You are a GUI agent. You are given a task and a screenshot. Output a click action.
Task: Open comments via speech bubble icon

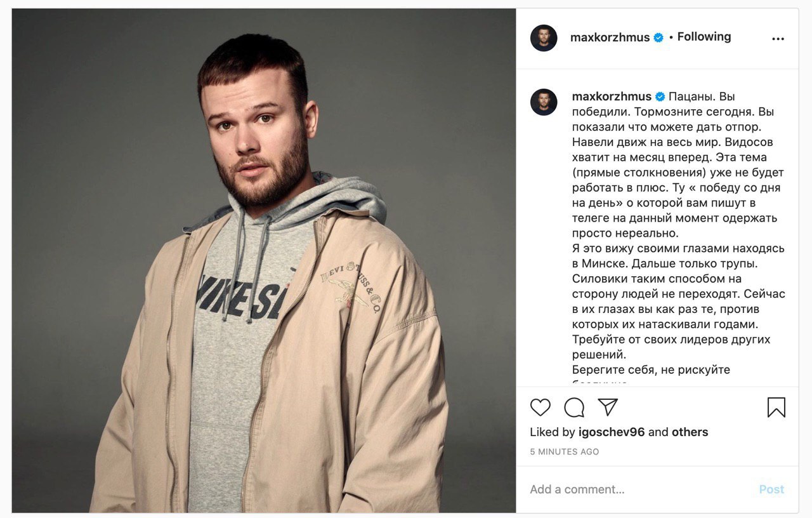[x=574, y=407]
